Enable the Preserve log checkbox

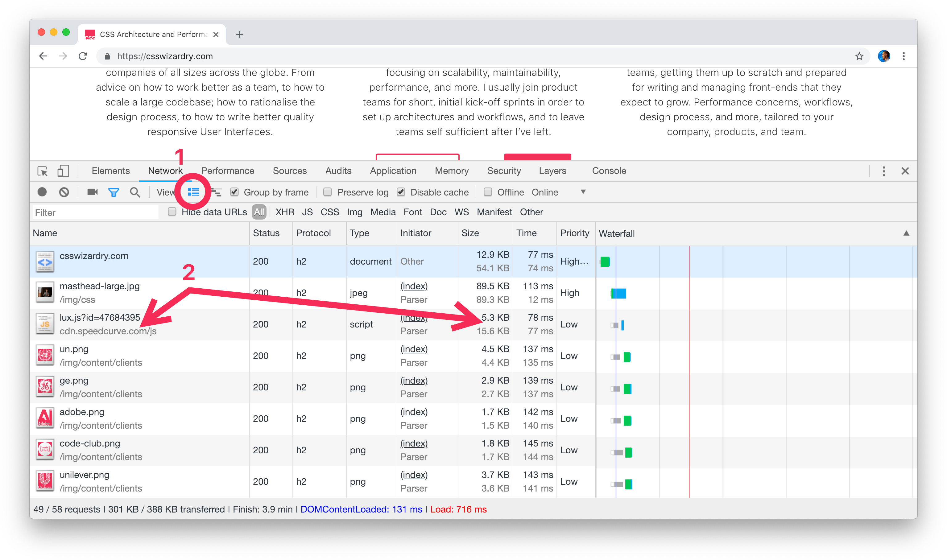coord(328,192)
